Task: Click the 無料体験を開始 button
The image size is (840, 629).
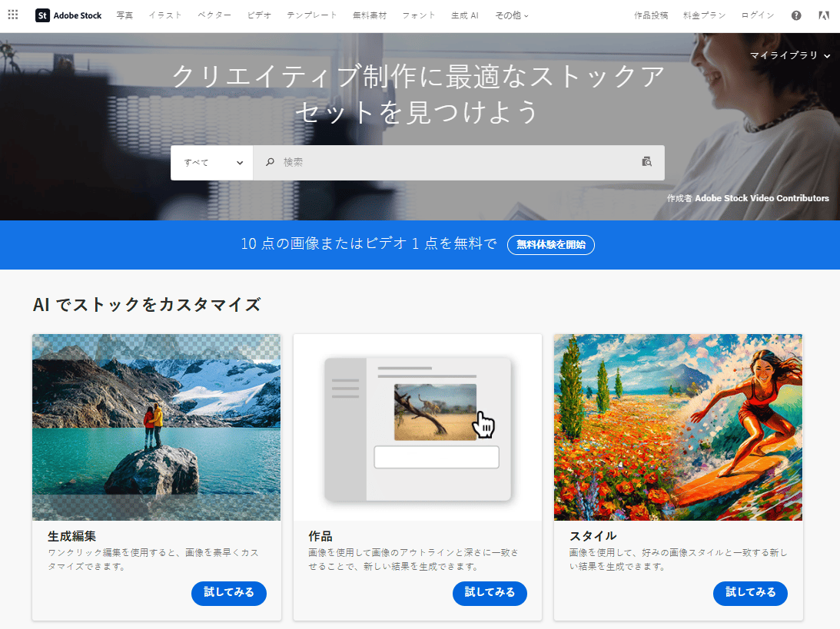Action: click(551, 245)
